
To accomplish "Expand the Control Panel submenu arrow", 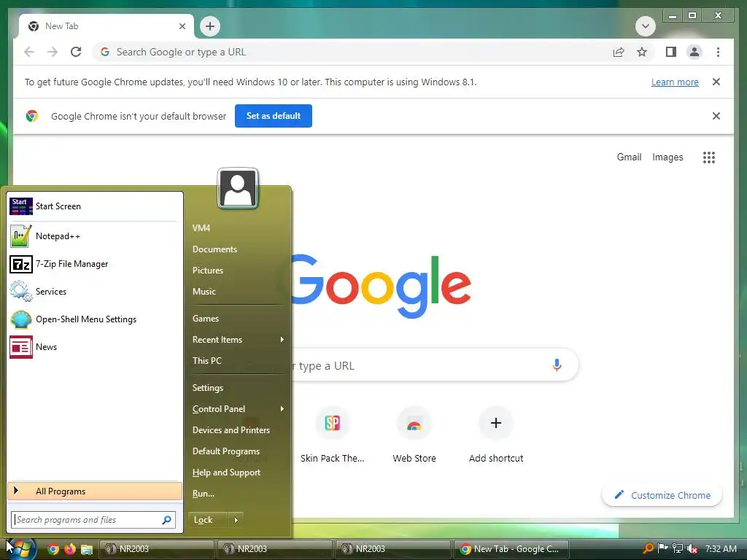I will click(x=282, y=408).
